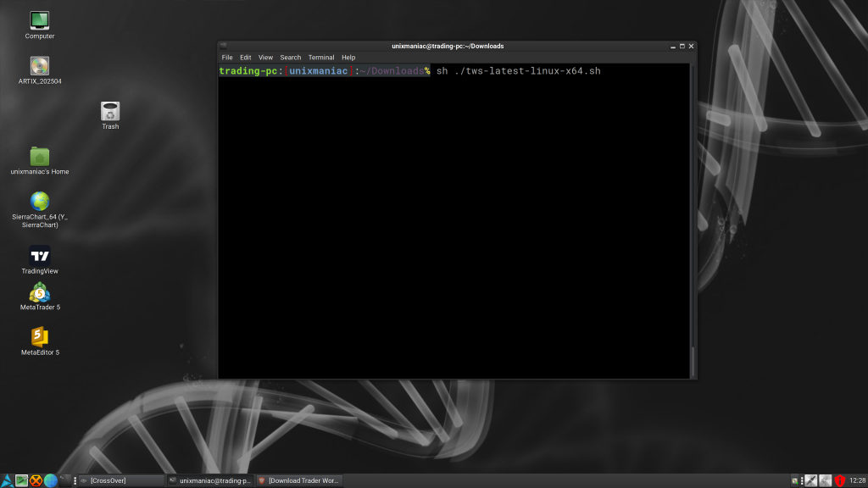Open the Terminal menu
The width and height of the screenshot is (868, 488).
tap(320, 57)
